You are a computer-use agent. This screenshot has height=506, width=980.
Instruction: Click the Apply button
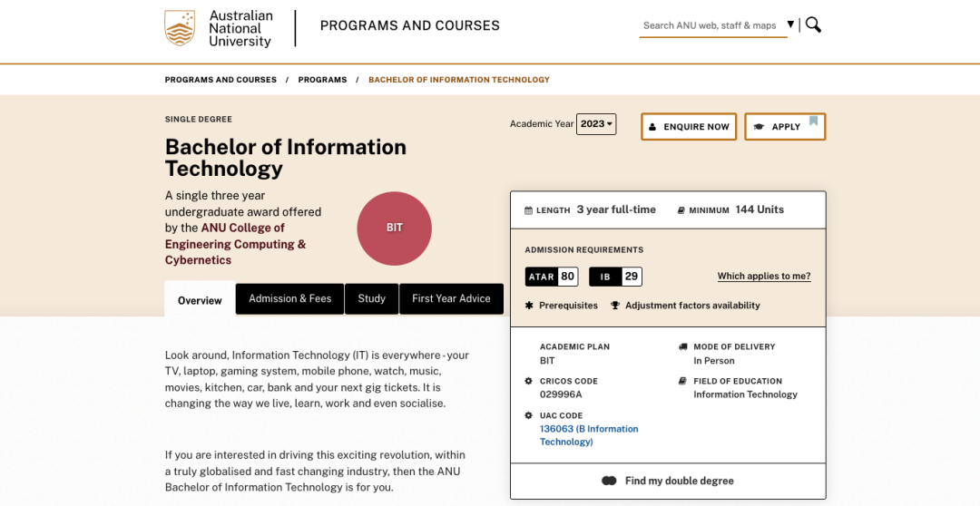click(785, 126)
